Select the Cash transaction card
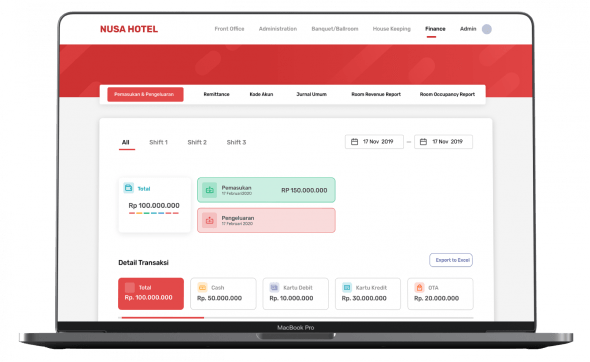Screen dimensions: 590x362 [223, 294]
